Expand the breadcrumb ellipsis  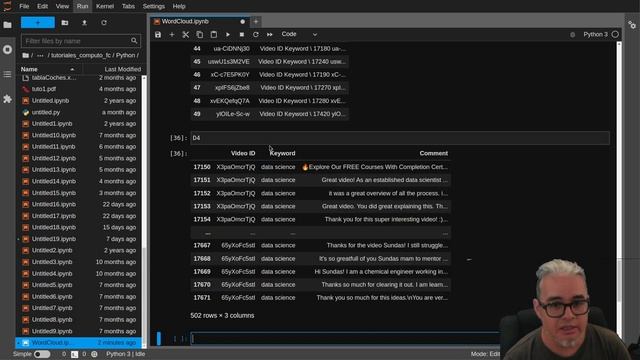pos(40,55)
